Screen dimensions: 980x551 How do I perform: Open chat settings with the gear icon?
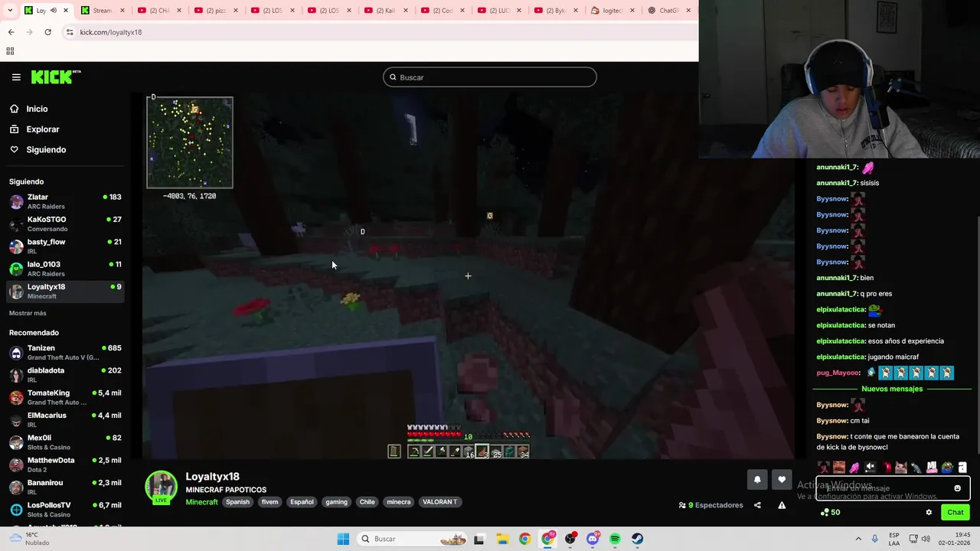[x=929, y=513]
